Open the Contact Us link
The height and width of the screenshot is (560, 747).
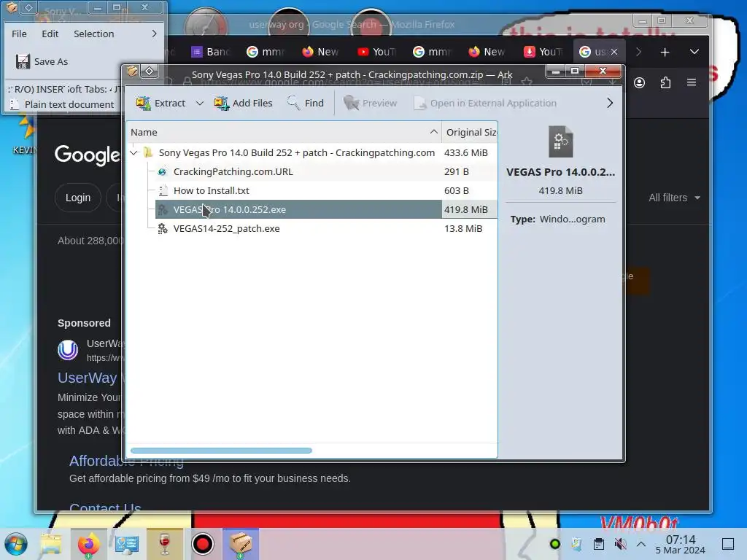105,507
